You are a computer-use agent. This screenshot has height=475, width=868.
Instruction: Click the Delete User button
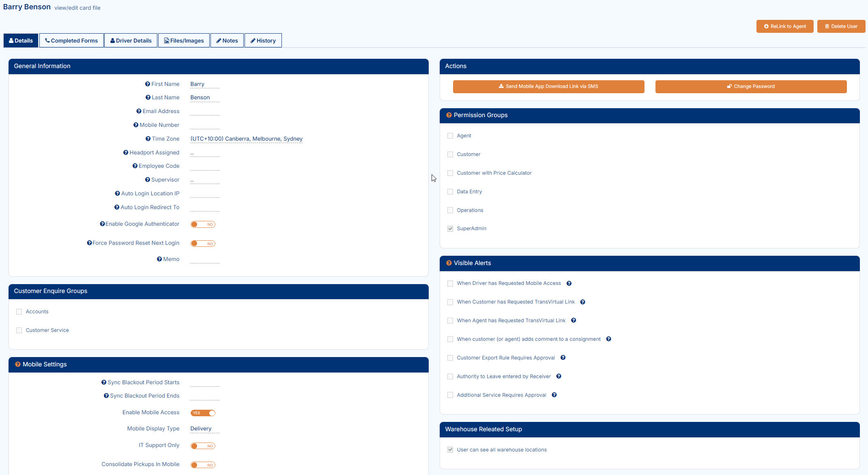[841, 26]
